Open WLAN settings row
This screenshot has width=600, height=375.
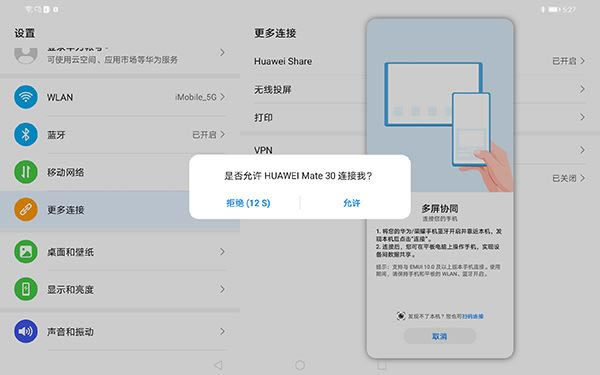(120, 97)
